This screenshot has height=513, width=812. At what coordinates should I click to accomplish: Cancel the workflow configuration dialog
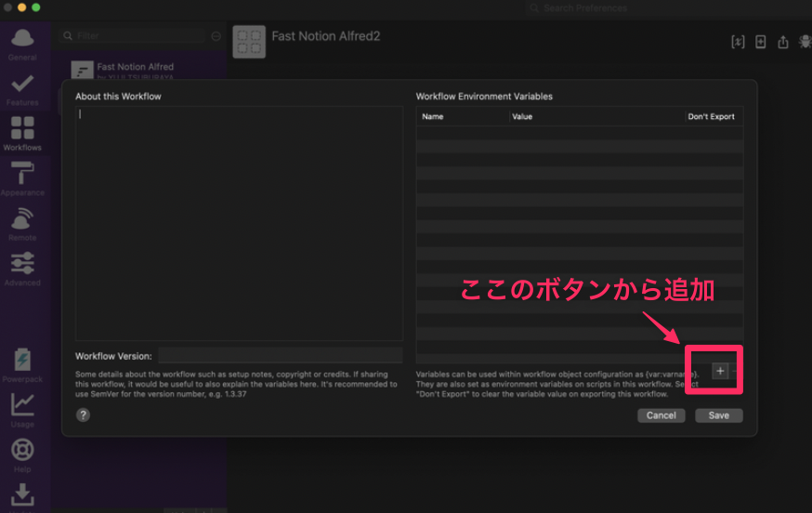[661, 415]
